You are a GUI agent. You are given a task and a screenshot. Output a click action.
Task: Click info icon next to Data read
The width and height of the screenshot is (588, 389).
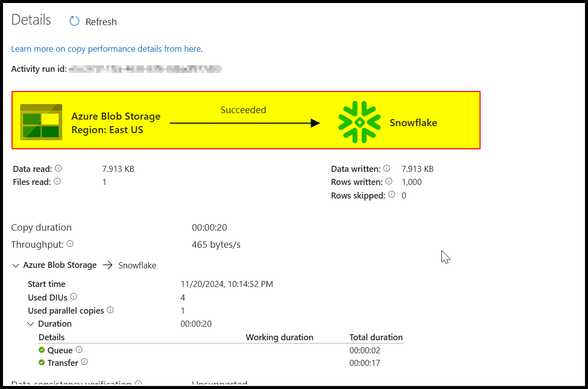point(59,168)
